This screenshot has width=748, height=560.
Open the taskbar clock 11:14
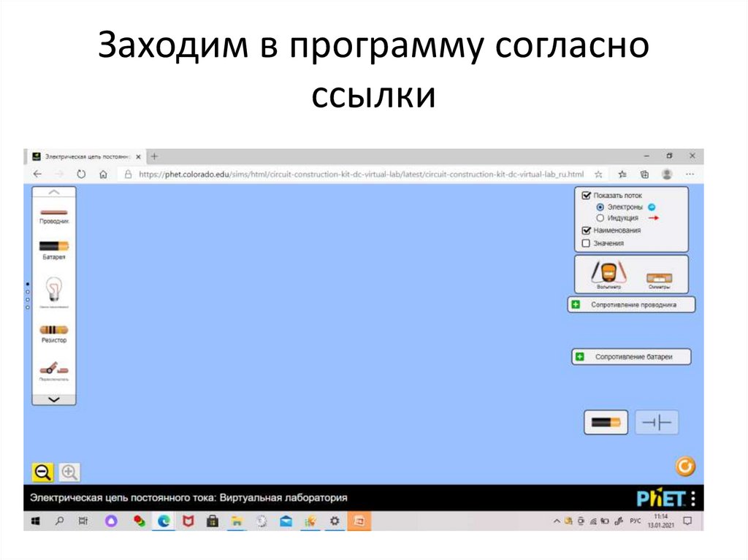(660, 521)
